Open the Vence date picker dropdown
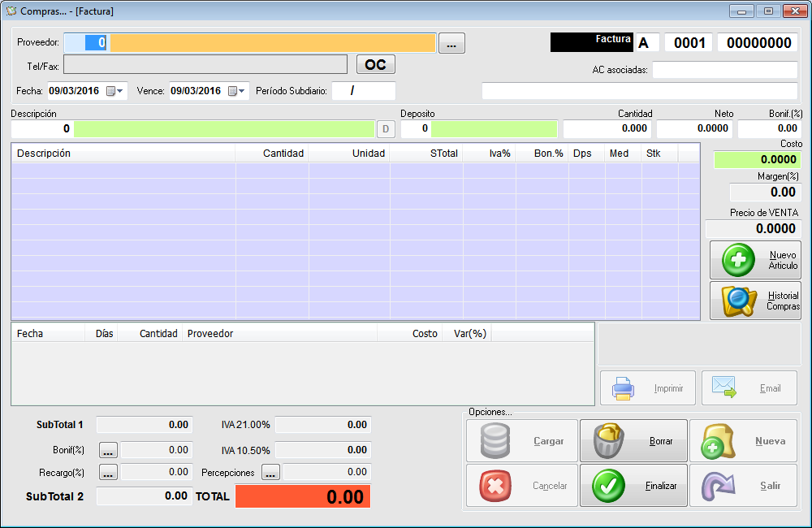The image size is (812, 528). (236, 91)
